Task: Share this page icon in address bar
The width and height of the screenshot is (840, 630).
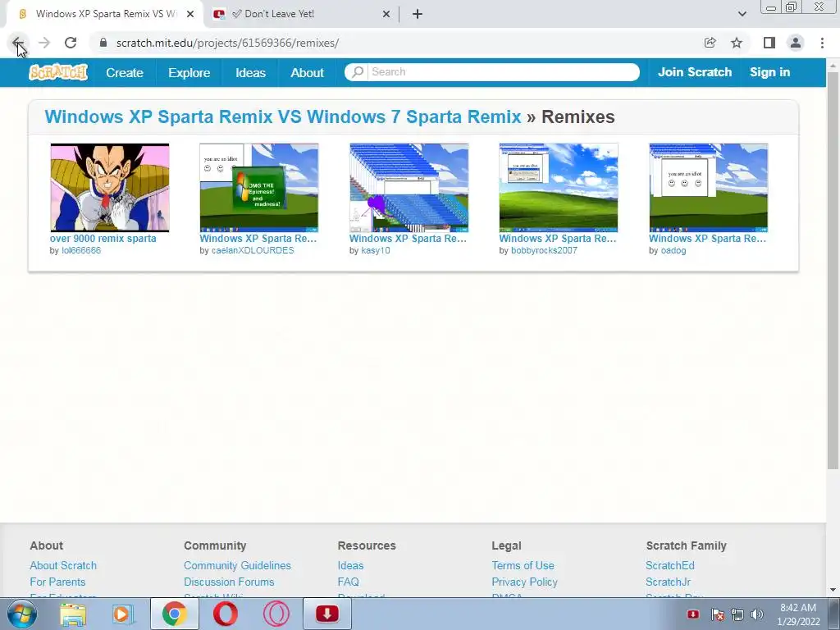Action: coord(710,43)
